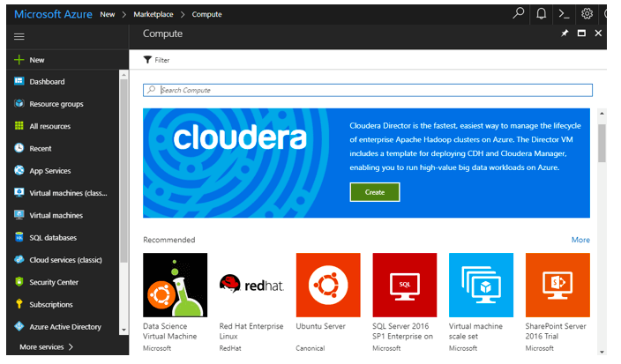Click the More link next to Recommended

click(580, 240)
